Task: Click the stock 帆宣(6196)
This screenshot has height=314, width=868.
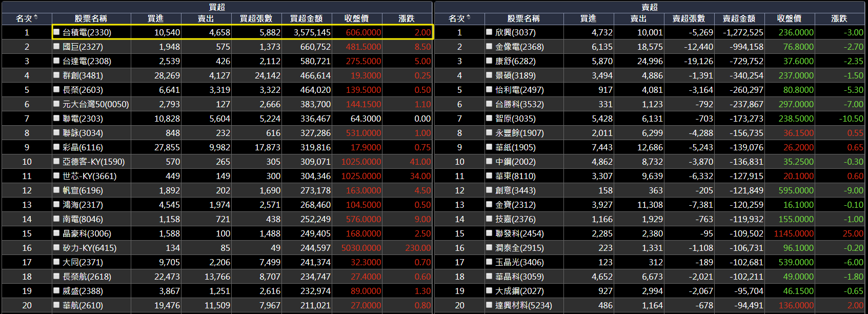Action: pos(83,190)
